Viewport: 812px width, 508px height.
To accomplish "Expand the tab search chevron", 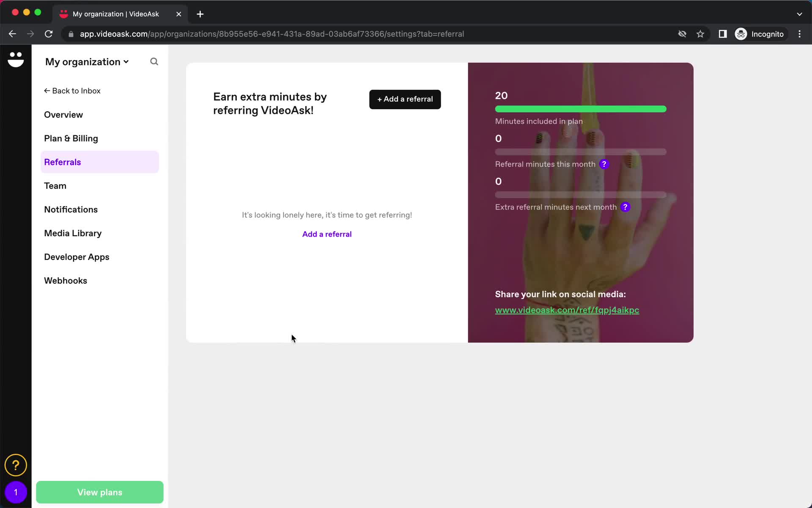I will 799,14.
